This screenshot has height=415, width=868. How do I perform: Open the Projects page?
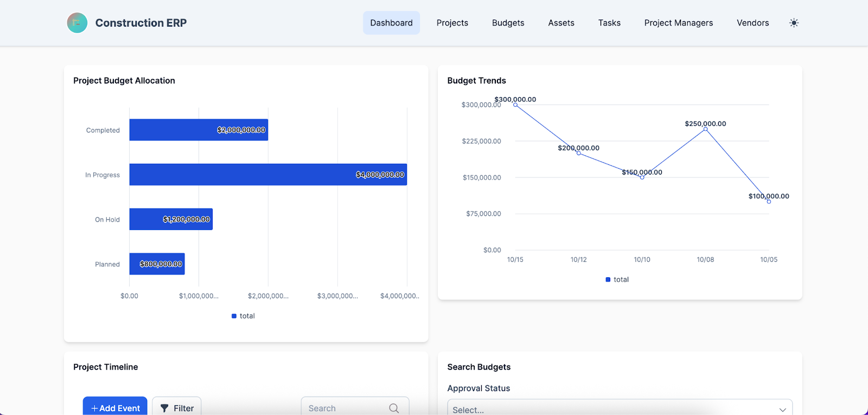452,23
